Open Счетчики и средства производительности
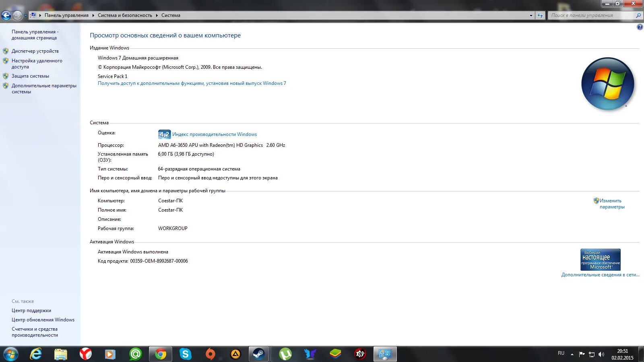The image size is (644, 362). pyautogui.click(x=35, y=332)
